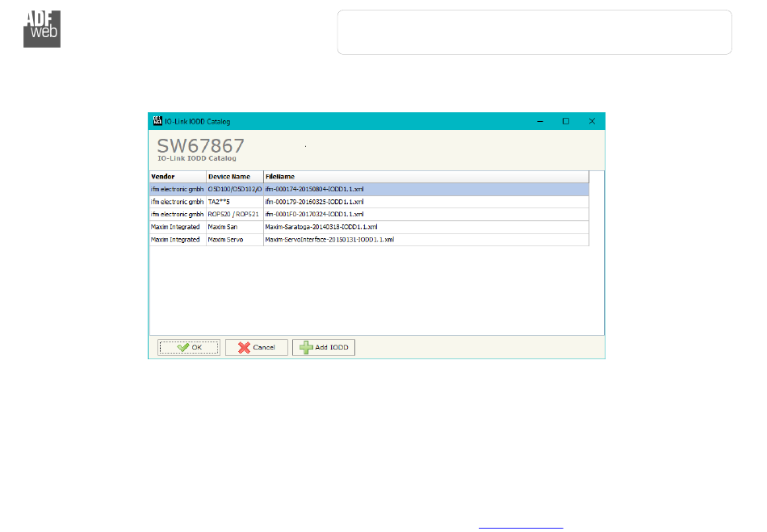Select row ifm-0001F0-20170324-IODD1.1.xml
Viewport: 767px width, 532px height.
369,215
